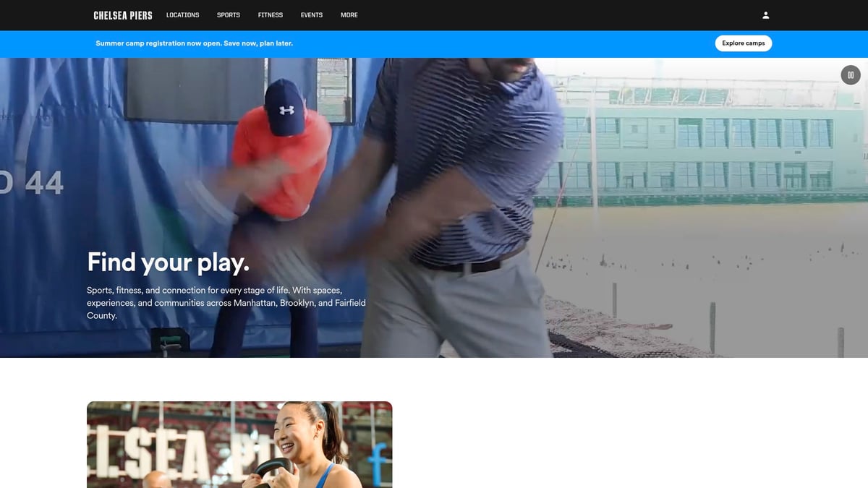Click the "Find your play." heading
Image resolution: width=868 pixels, height=488 pixels.
point(168,262)
